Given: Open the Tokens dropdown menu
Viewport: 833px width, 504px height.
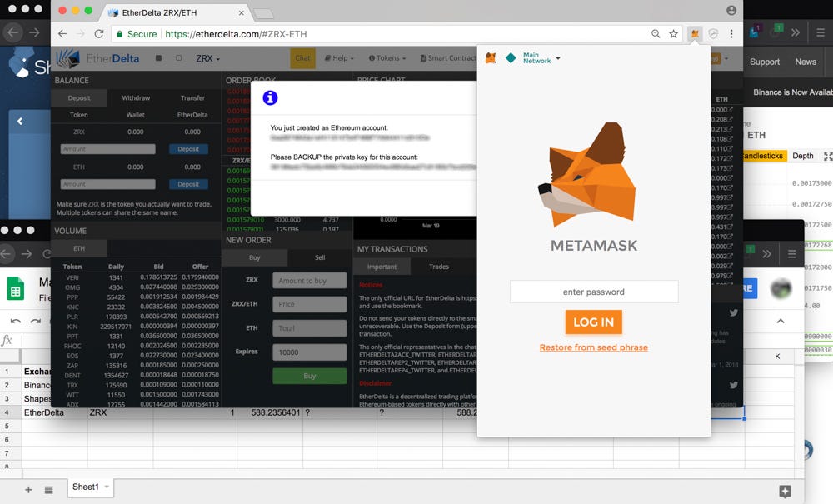Looking at the screenshot, I should click(387, 58).
